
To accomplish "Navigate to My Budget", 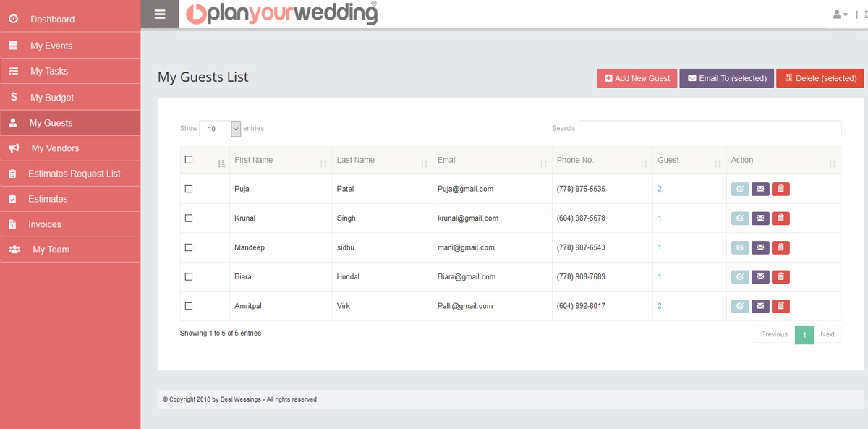I will pyautogui.click(x=70, y=97).
